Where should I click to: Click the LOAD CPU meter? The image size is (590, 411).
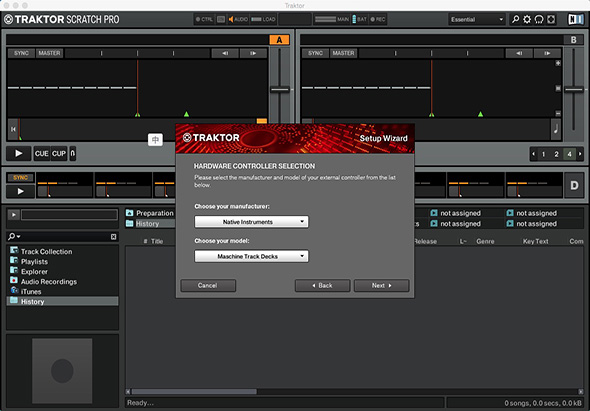coord(263,19)
